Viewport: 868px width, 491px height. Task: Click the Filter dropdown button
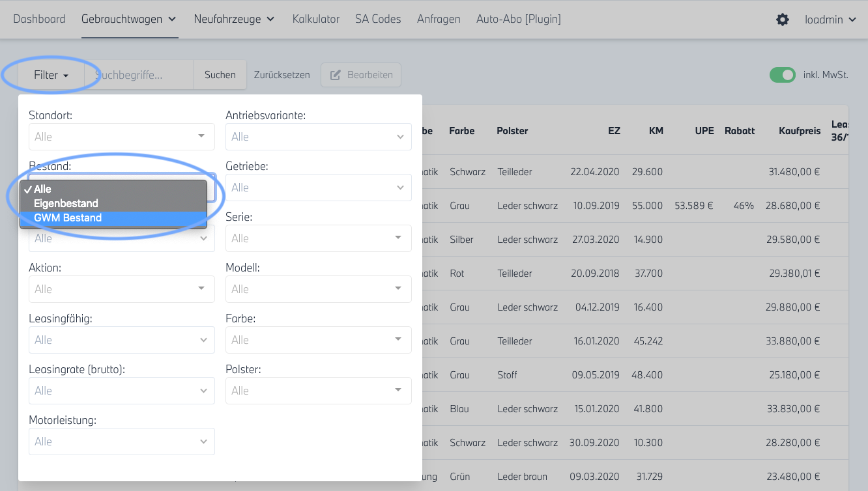pos(51,75)
